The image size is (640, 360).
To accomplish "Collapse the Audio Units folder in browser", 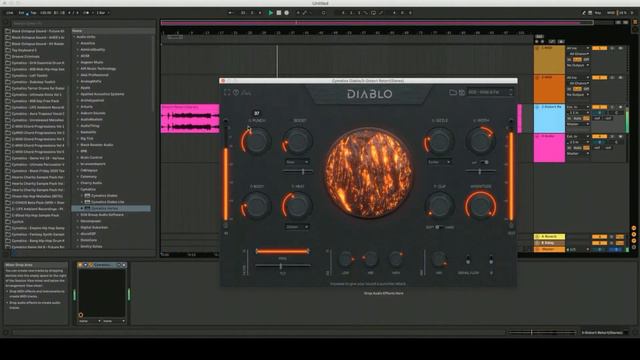I will pos(74,37).
